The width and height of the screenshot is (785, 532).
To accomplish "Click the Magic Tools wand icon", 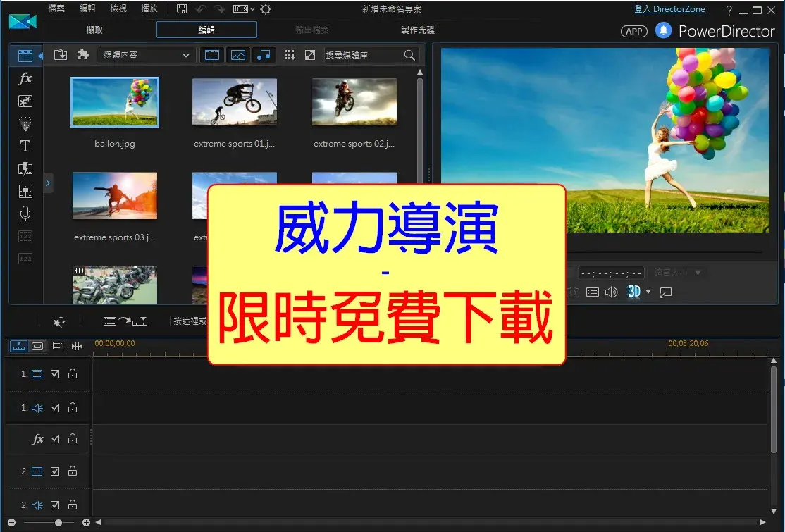I will 59,321.
